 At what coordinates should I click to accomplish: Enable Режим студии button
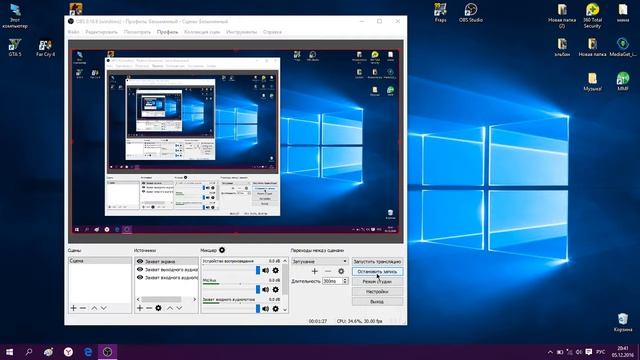pyautogui.click(x=377, y=282)
